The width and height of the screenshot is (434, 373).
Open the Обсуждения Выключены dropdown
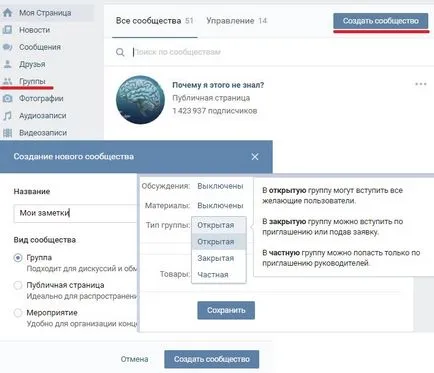[220, 186]
